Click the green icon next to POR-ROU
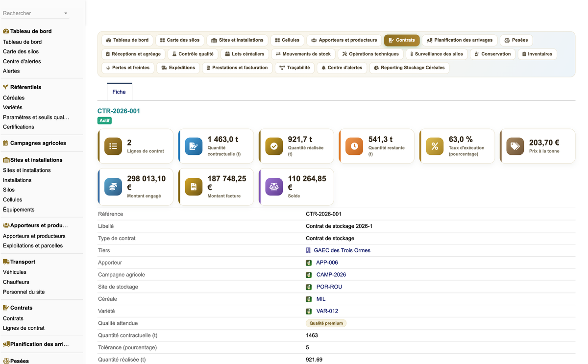The height and width of the screenshot is (364, 588). click(309, 287)
